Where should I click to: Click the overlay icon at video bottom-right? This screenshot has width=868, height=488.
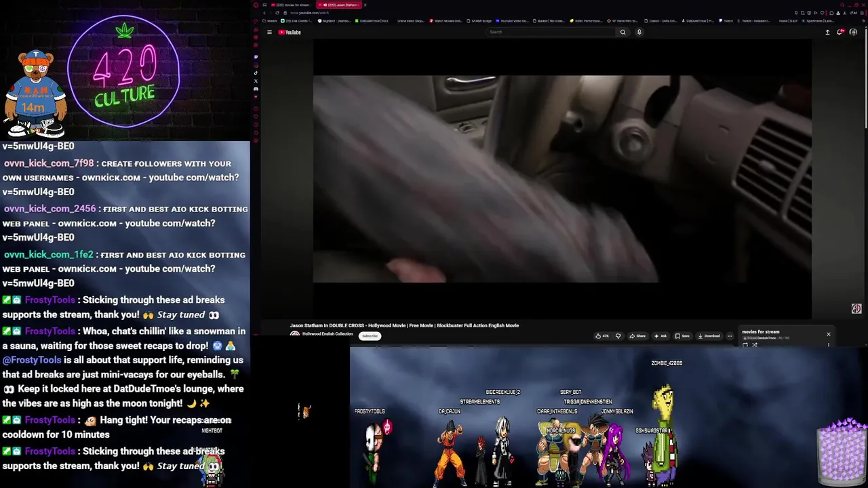(x=856, y=308)
